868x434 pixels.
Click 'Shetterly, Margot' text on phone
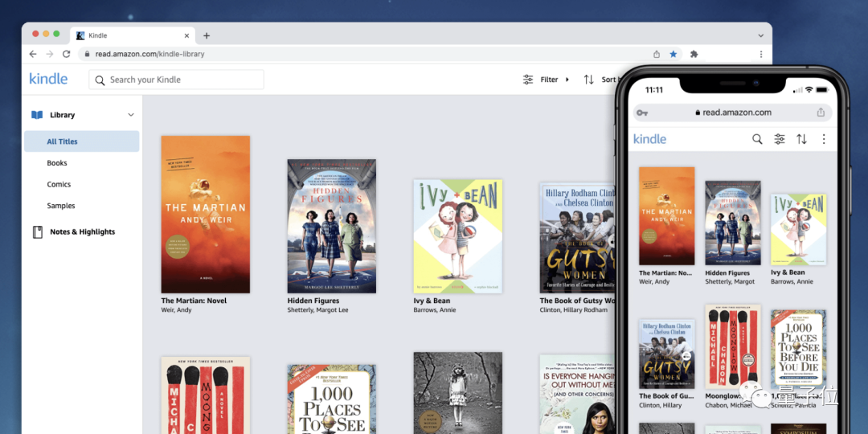click(x=730, y=282)
